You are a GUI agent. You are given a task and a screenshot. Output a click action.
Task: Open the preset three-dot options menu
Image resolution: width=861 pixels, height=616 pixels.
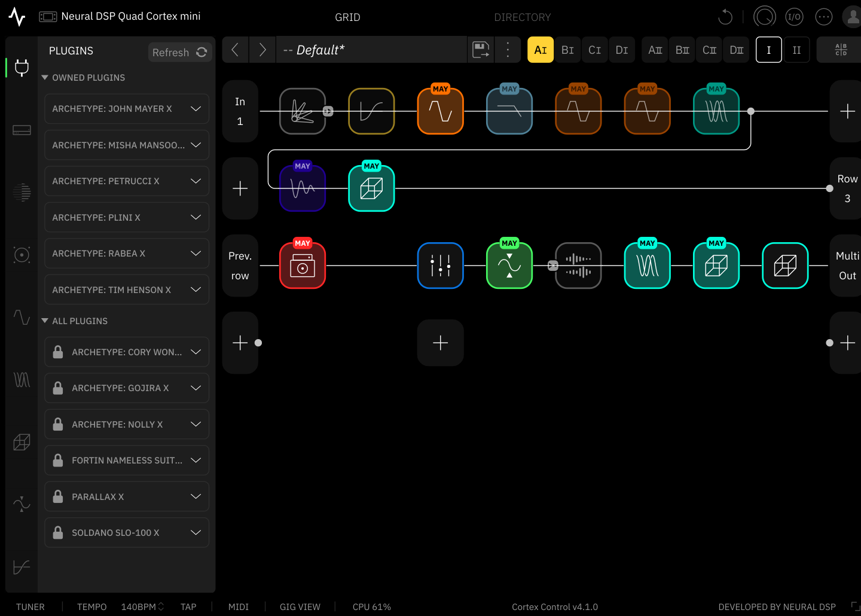pyautogui.click(x=508, y=50)
